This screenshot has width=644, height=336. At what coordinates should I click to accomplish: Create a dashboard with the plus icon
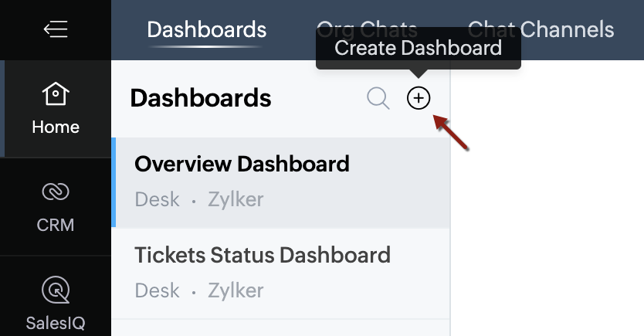(x=419, y=98)
